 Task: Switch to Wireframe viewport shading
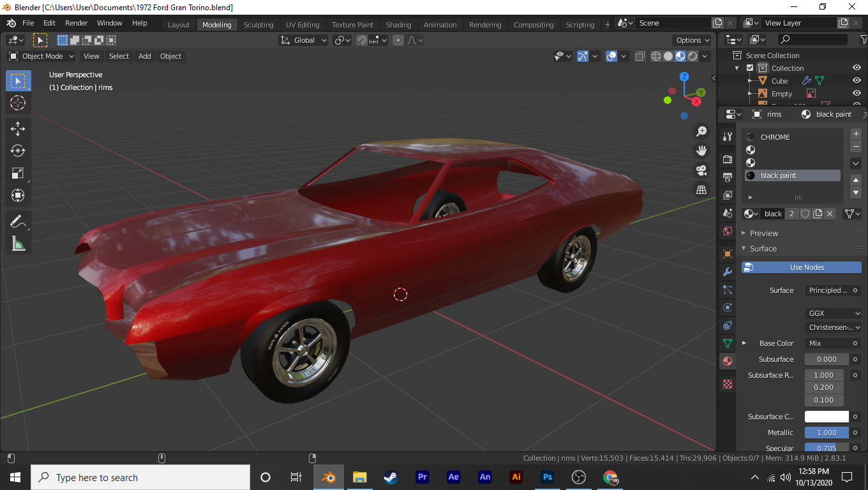(x=656, y=56)
